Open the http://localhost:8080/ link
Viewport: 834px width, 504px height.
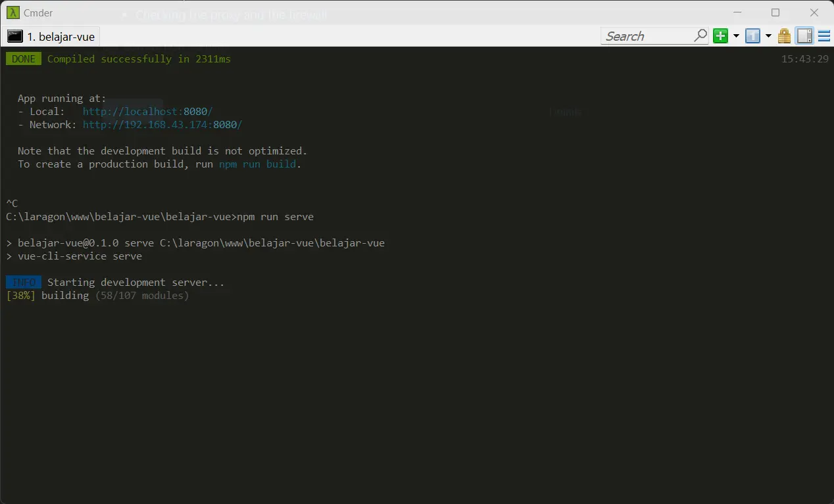coord(147,112)
